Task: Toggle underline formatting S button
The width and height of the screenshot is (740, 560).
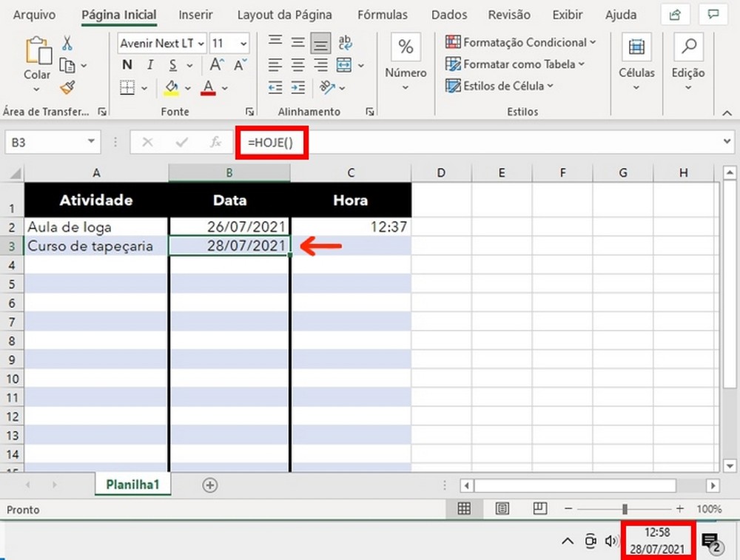Action: [x=172, y=65]
